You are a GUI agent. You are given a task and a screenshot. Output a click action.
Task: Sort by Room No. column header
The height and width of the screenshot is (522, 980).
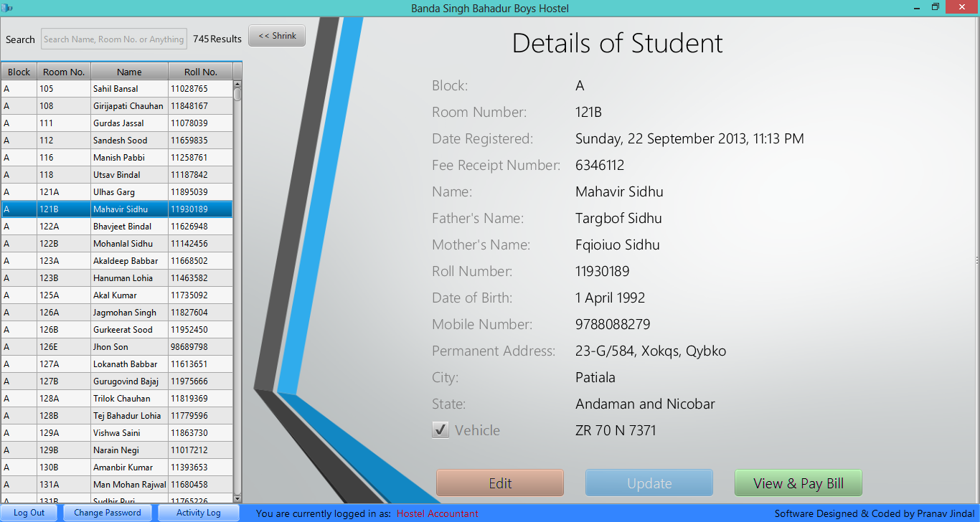click(64, 72)
